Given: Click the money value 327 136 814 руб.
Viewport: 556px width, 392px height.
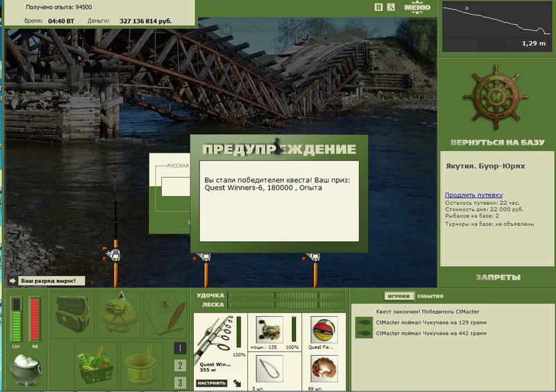Looking at the screenshot, I should point(145,21).
